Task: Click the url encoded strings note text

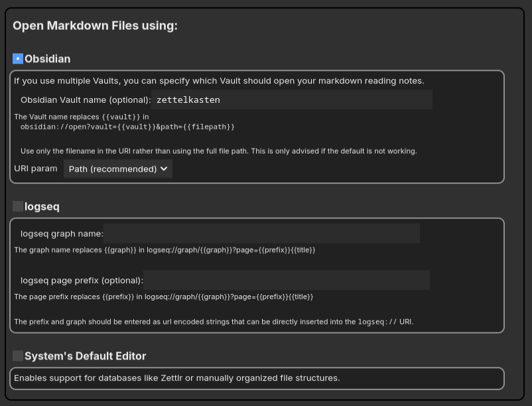Action: pyautogui.click(x=214, y=322)
